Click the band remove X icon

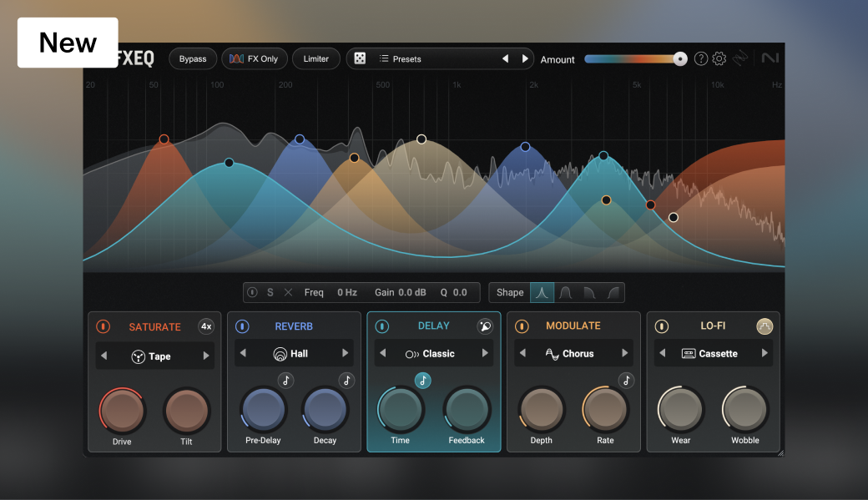click(289, 292)
